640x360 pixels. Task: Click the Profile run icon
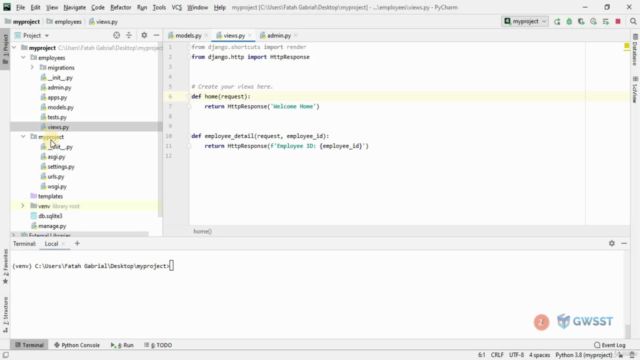click(x=593, y=22)
